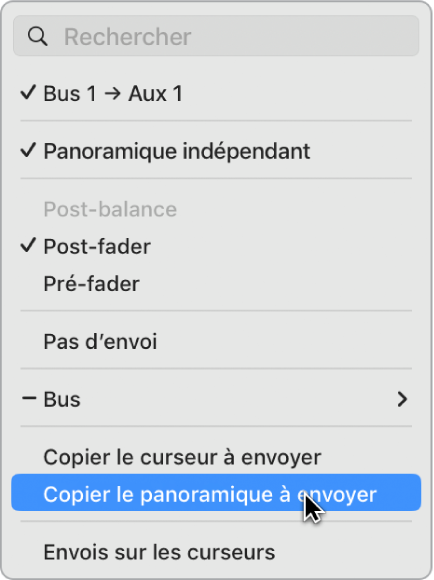
Task: Select the Bus 1 → Aux 1 entry
Action: [216, 93]
